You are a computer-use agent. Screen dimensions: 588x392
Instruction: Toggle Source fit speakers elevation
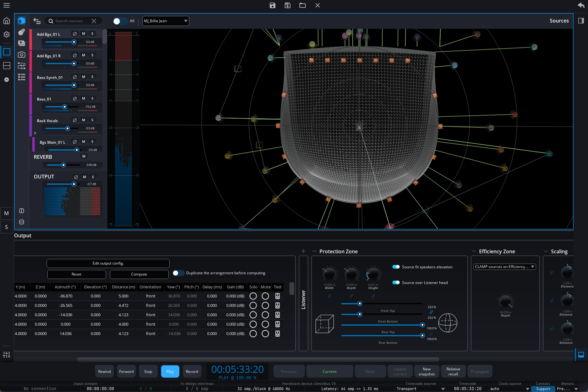[x=396, y=267]
